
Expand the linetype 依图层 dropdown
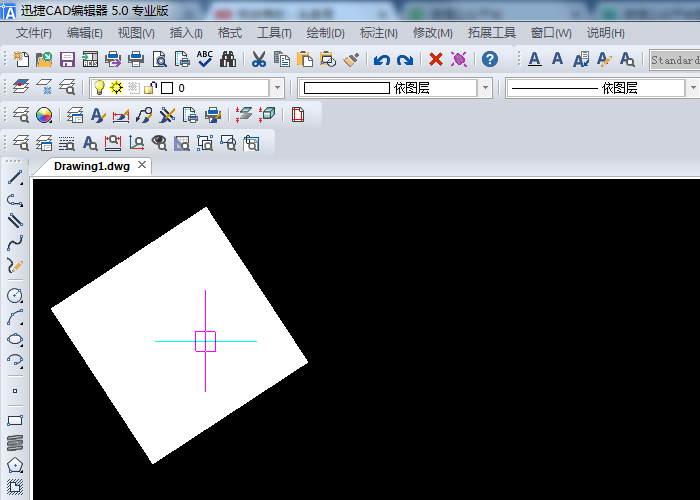(692, 88)
